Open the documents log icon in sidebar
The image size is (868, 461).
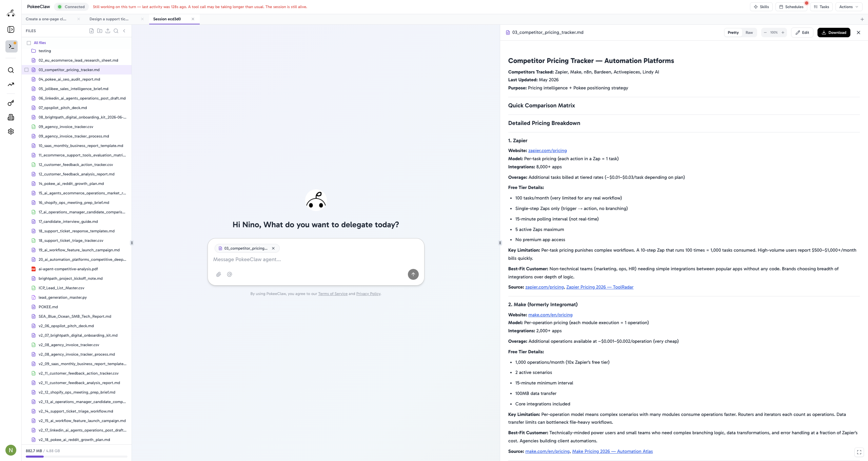pyautogui.click(x=11, y=117)
